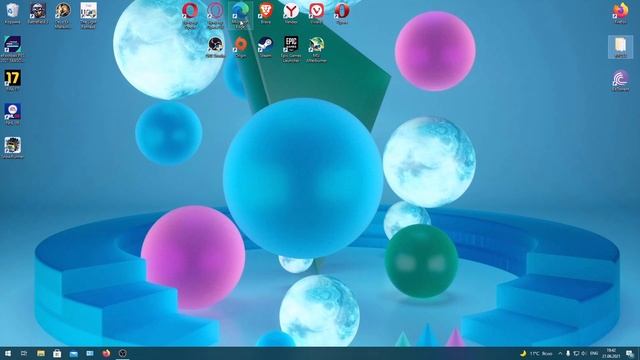Launch the Origin shortcut

pos(240,47)
